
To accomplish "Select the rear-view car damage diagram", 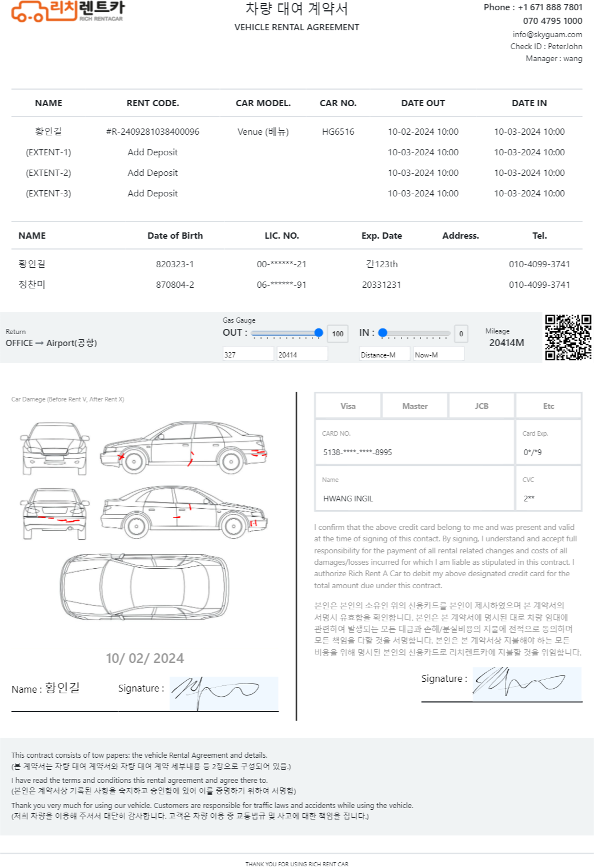I will pyautogui.click(x=55, y=513).
